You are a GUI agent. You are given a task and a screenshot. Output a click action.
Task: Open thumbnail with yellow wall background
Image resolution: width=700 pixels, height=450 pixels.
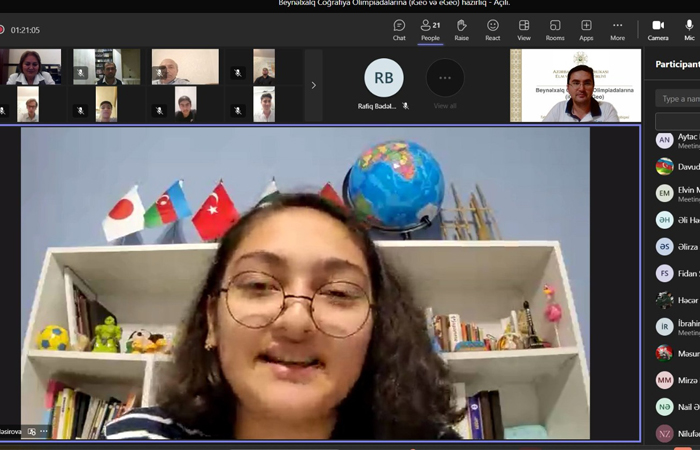pos(106,104)
